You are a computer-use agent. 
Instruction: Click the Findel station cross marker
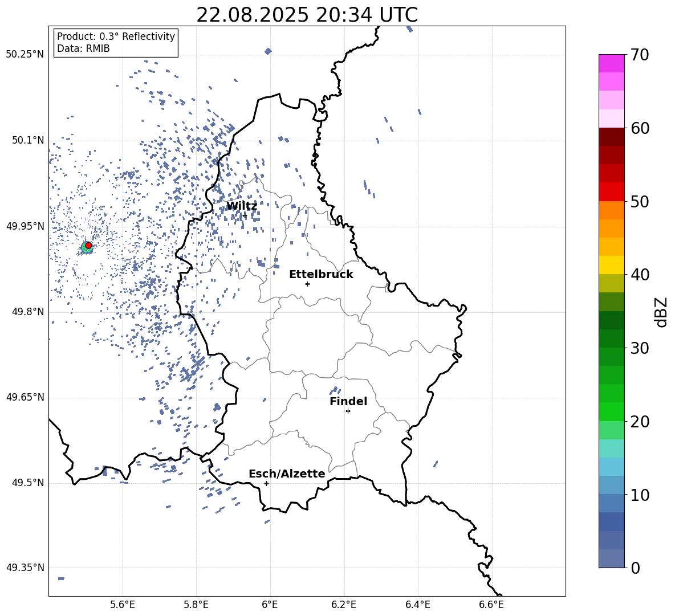pos(348,411)
